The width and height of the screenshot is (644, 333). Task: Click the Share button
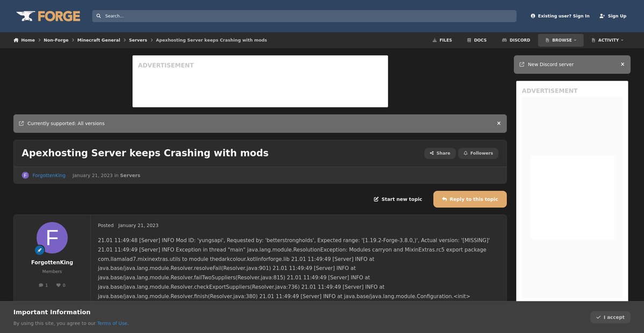(440, 153)
